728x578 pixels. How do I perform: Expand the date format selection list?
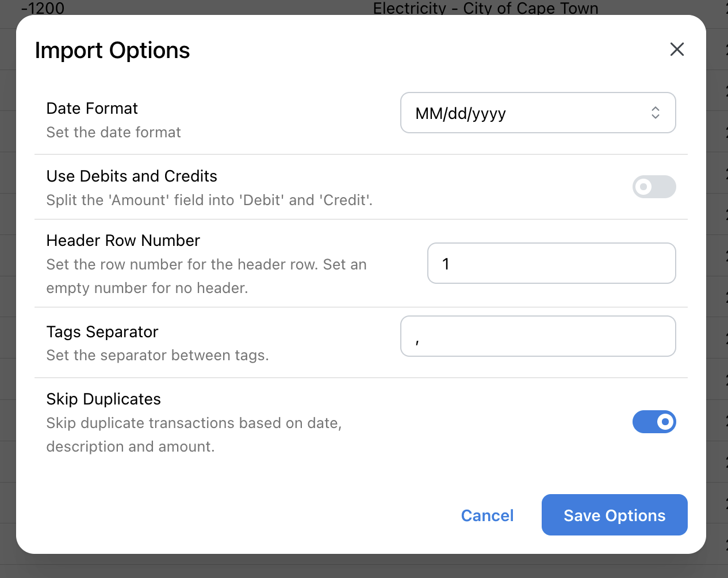pos(538,113)
